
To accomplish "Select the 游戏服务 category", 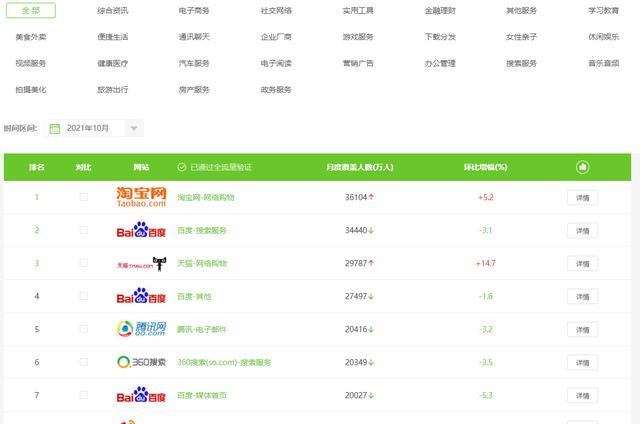I will click(x=358, y=37).
